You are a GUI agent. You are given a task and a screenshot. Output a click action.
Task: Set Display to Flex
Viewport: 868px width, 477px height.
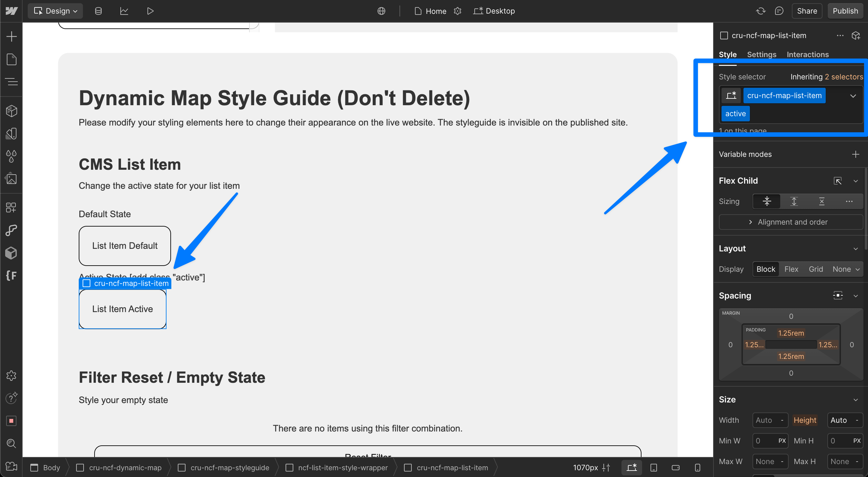[791, 269]
